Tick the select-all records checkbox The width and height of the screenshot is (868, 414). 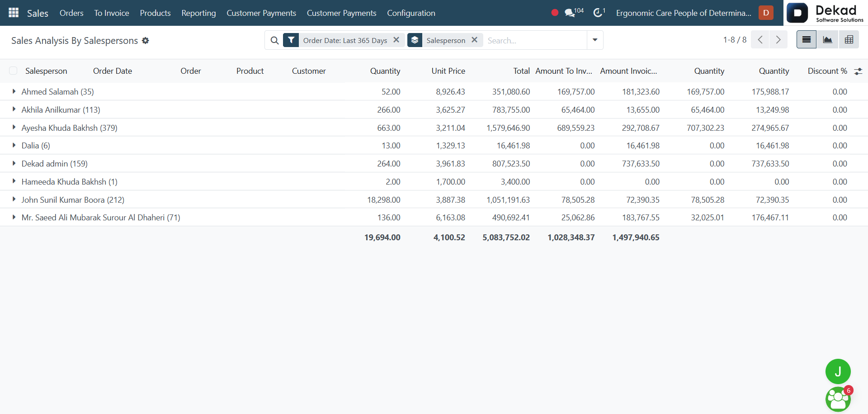[x=13, y=71]
